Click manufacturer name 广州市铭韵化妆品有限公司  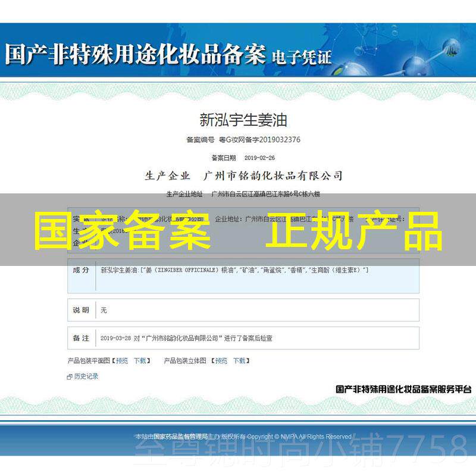click(273, 176)
